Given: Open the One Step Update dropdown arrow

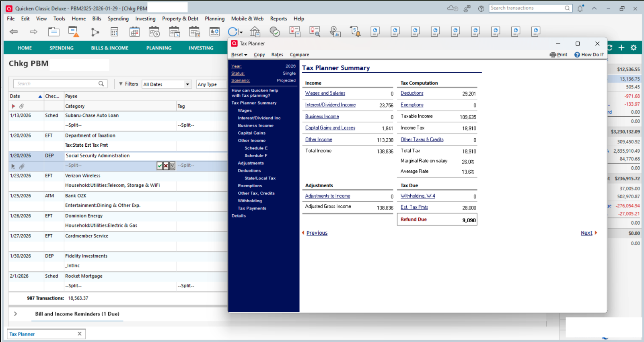Looking at the screenshot, I should click(x=241, y=33).
